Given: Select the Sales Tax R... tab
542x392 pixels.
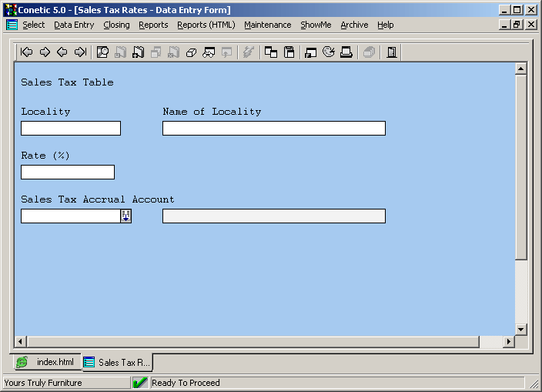Looking at the screenshot, I should (116, 362).
